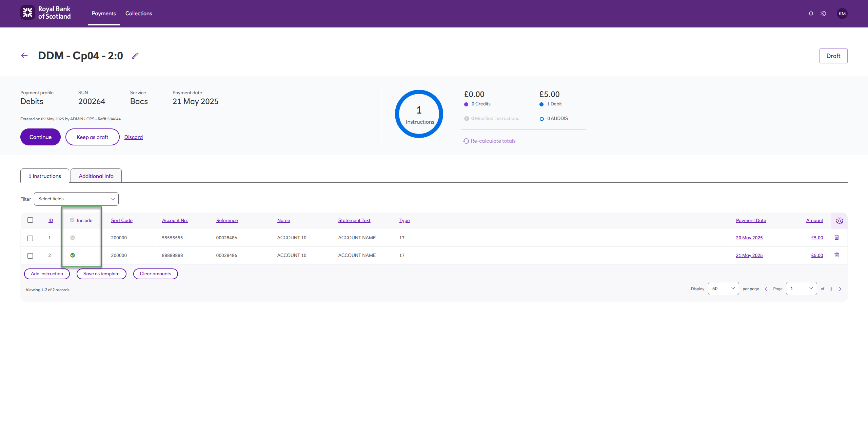This screenshot has width=868, height=442.
Task: Switch to the Additional info tab
Action: click(96, 176)
